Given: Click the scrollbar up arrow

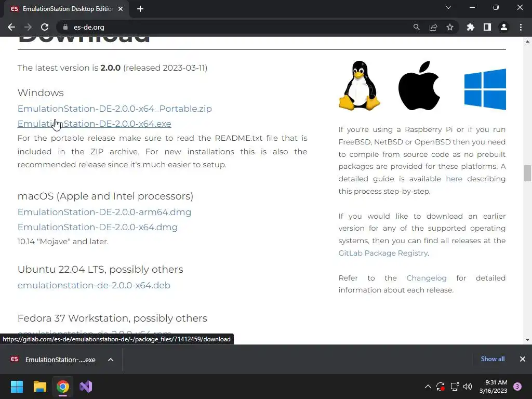Looking at the screenshot, I should click(x=527, y=42).
